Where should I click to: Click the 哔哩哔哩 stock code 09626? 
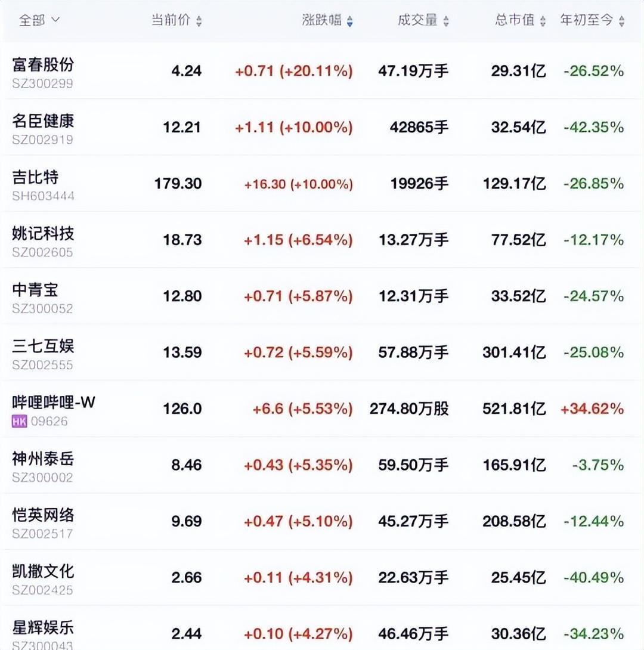[50, 422]
